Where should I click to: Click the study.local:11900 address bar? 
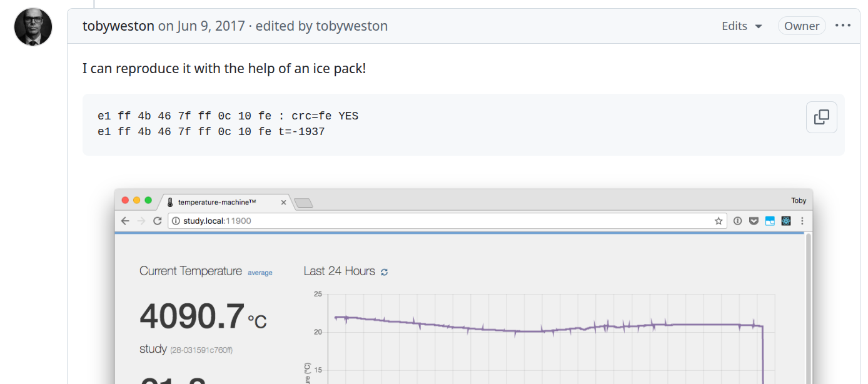pos(438,221)
